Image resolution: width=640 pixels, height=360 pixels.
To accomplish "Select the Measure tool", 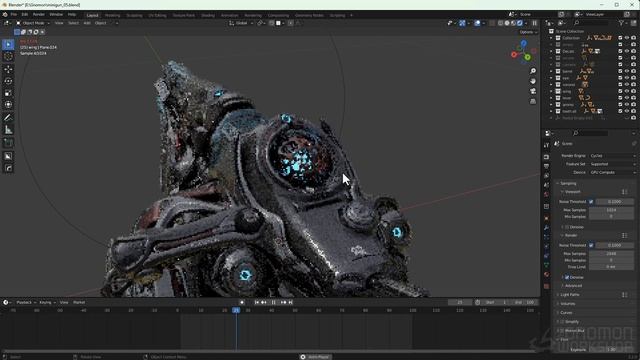I will coord(8,130).
